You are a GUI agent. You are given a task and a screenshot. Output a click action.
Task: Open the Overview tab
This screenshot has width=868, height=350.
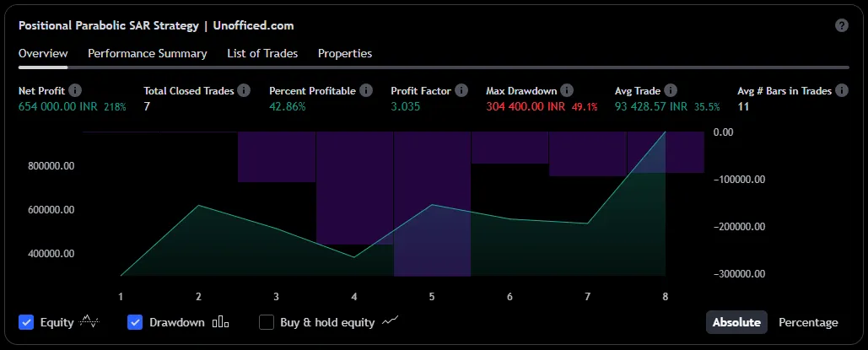43,53
